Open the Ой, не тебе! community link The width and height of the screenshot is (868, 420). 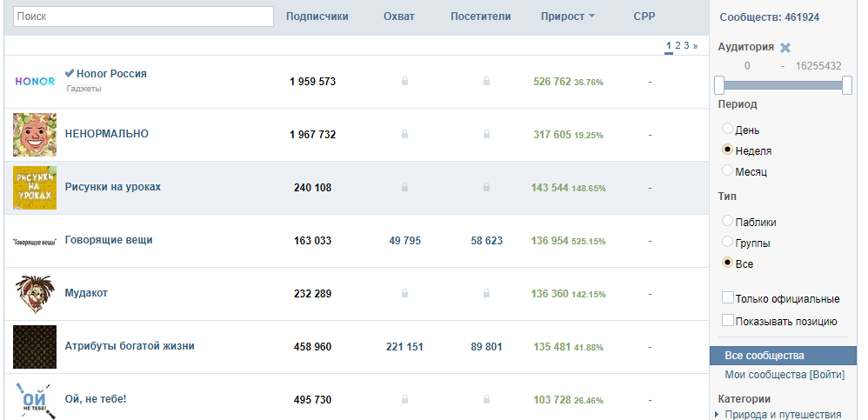tap(96, 398)
